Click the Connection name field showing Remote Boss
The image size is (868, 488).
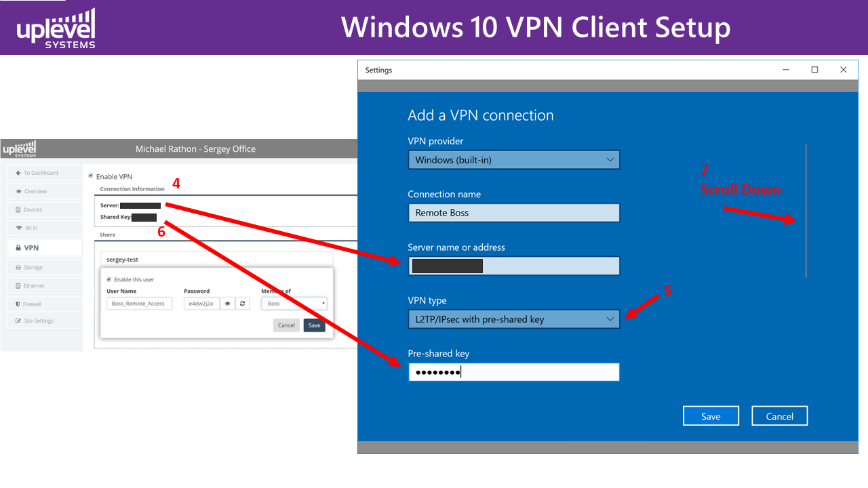(x=514, y=213)
